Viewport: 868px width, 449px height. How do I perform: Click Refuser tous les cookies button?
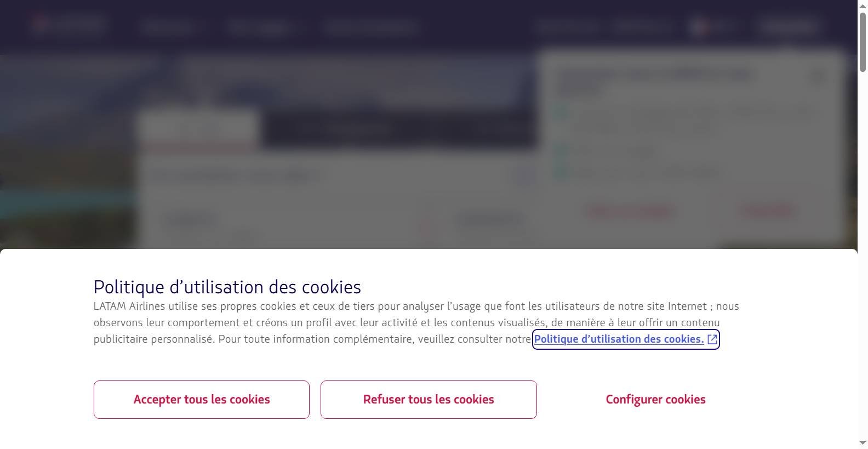coord(429,400)
